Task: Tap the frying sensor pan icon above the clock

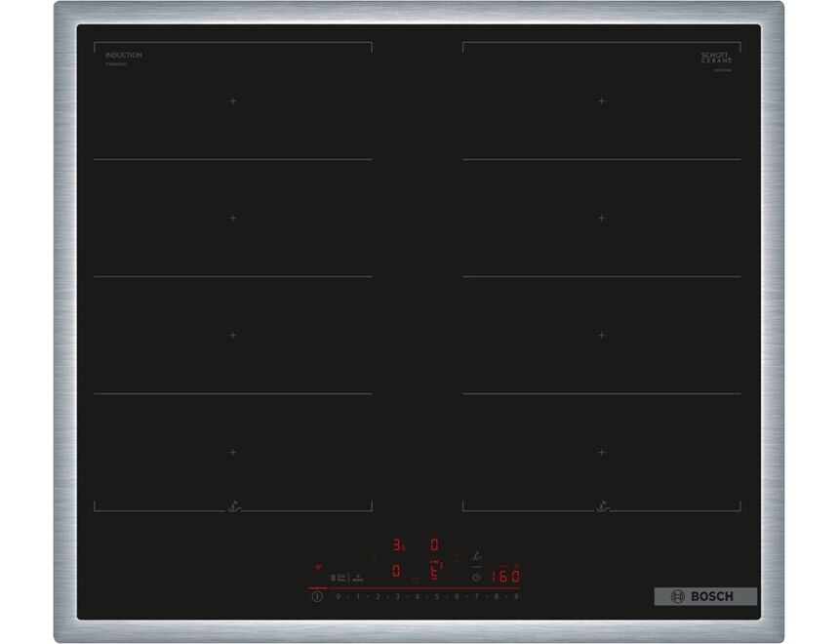Action: tap(476, 556)
